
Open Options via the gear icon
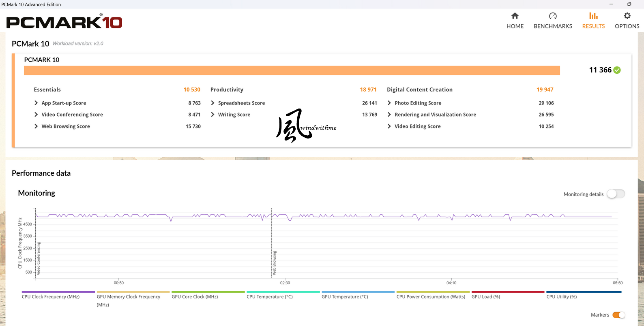click(627, 16)
